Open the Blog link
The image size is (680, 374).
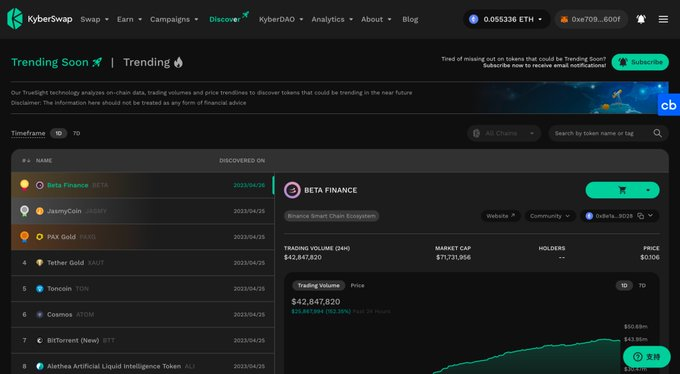(410, 19)
